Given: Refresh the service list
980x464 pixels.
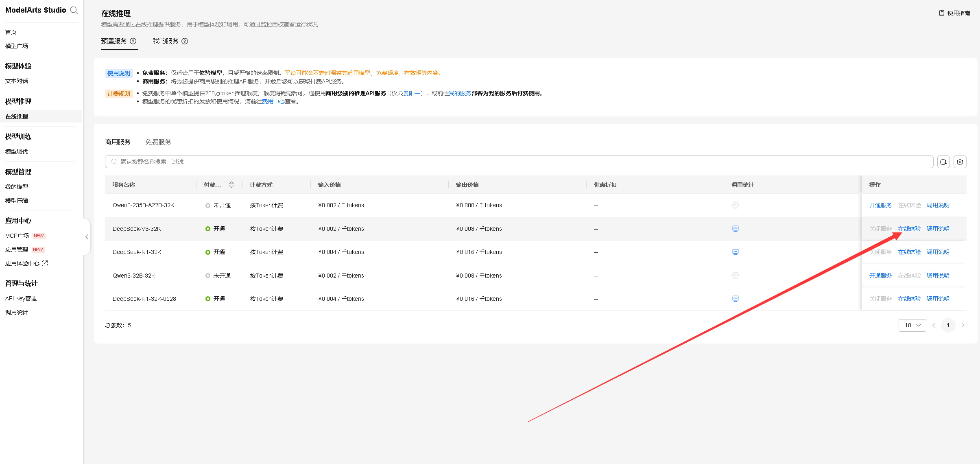Looking at the screenshot, I should point(943,162).
